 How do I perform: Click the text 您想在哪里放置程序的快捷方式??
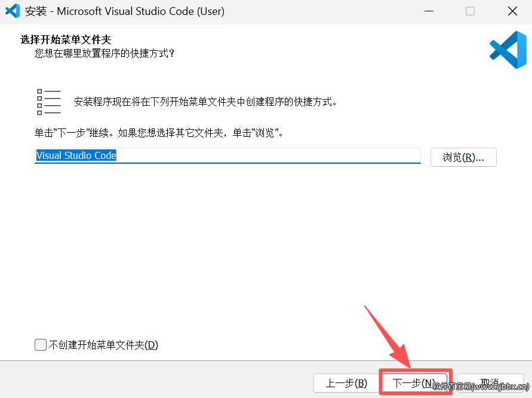tap(104, 53)
